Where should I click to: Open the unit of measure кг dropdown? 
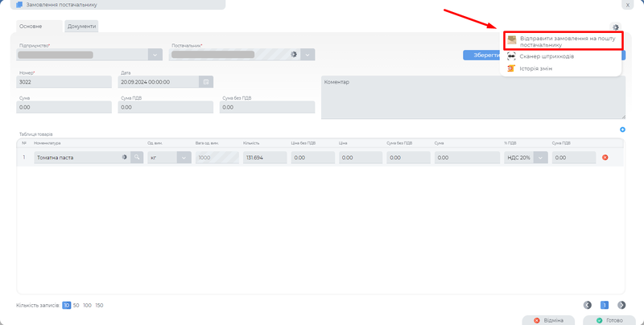tap(184, 158)
